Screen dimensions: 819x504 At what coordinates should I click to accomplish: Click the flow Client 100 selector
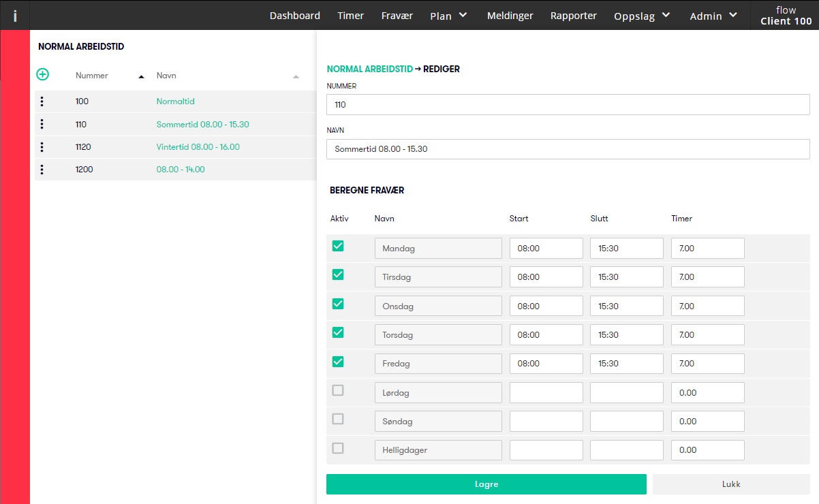tap(786, 15)
